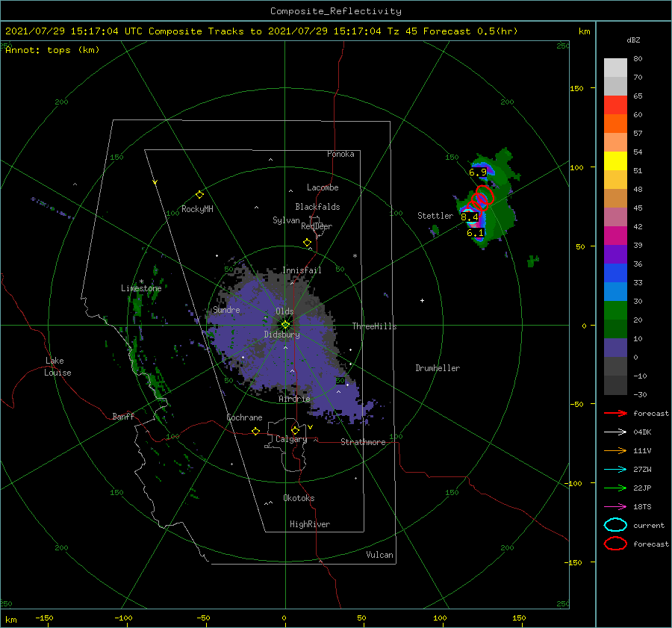
Task: Click the Cochrane town label
Action: pyautogui.click(x=244, y=417)
